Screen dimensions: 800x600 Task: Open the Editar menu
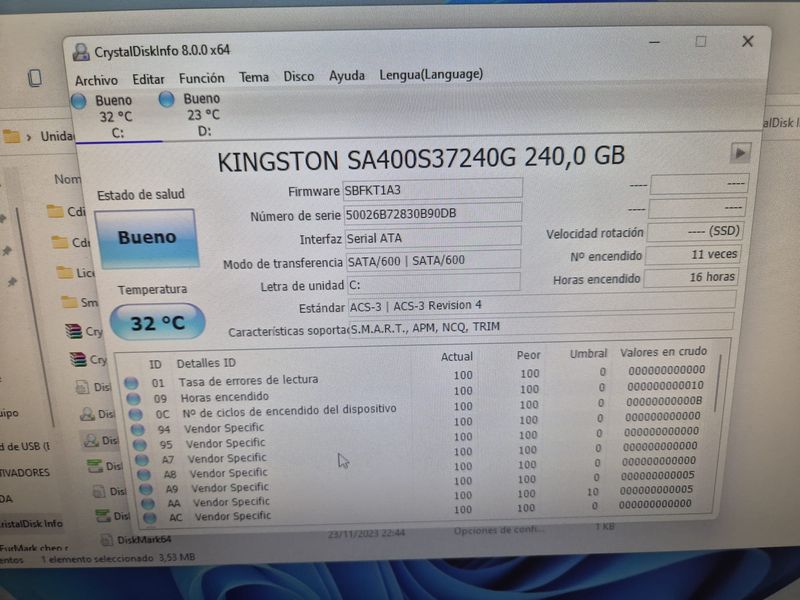148,80
